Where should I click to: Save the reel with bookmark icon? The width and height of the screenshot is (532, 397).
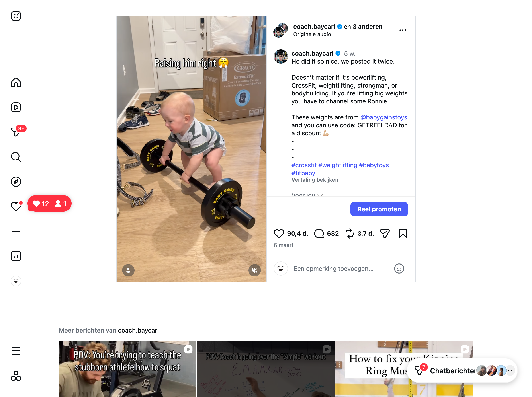point(402,233)
